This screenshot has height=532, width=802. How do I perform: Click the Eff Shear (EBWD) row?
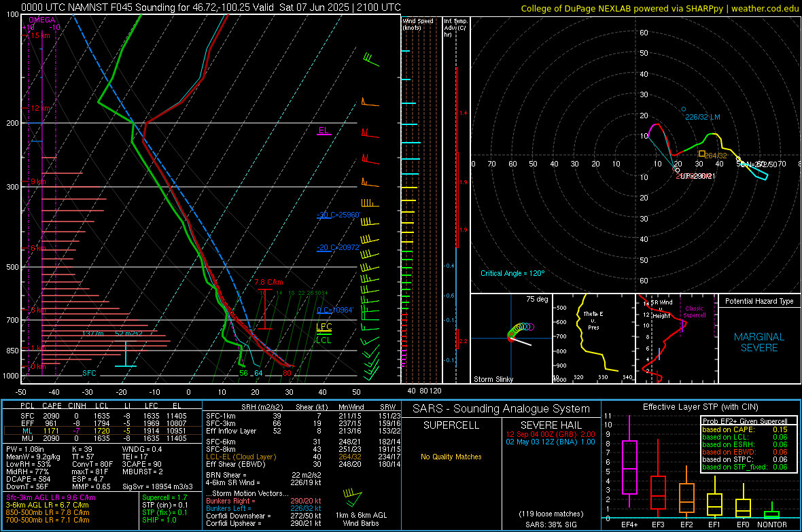pos(303,464)
